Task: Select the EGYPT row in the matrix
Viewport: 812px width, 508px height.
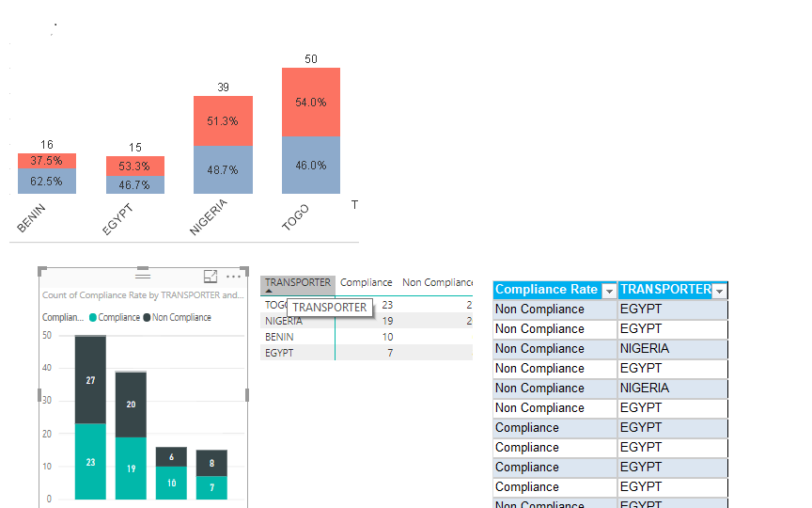Action: coord(367,353)
